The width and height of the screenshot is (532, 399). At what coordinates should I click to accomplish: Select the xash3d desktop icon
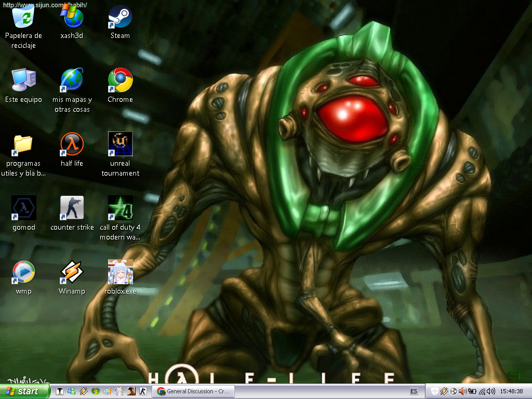click(x=72, y=17)
